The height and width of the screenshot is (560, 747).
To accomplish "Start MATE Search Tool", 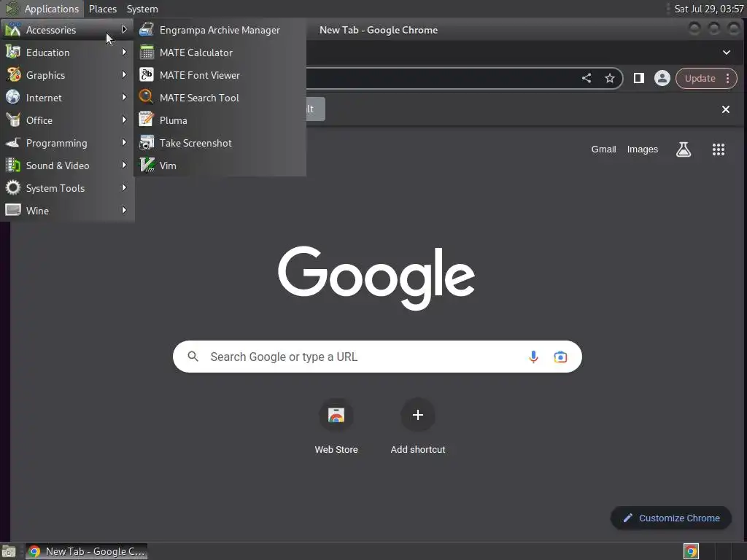I will [x=220, y=98].
